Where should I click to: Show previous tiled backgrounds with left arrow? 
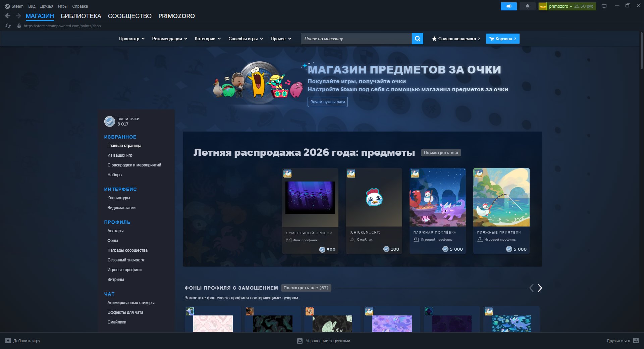tap(531, 288)
